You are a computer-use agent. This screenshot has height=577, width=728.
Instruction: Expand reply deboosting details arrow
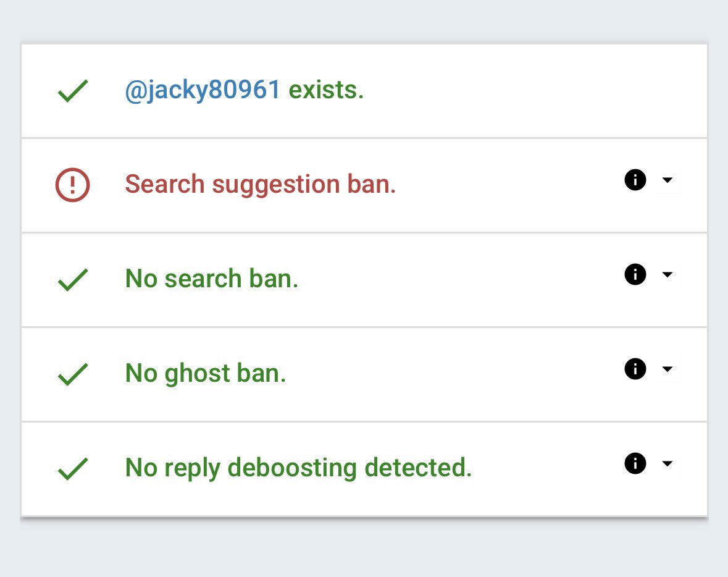[x=667, y=463]
